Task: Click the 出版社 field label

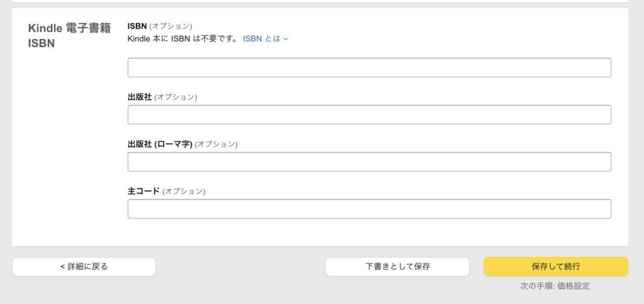Action: (x=140, y=97)
